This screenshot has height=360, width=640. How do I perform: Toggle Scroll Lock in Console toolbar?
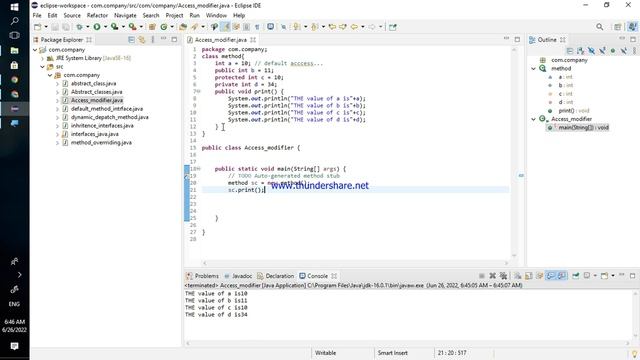tap(529, 276)
